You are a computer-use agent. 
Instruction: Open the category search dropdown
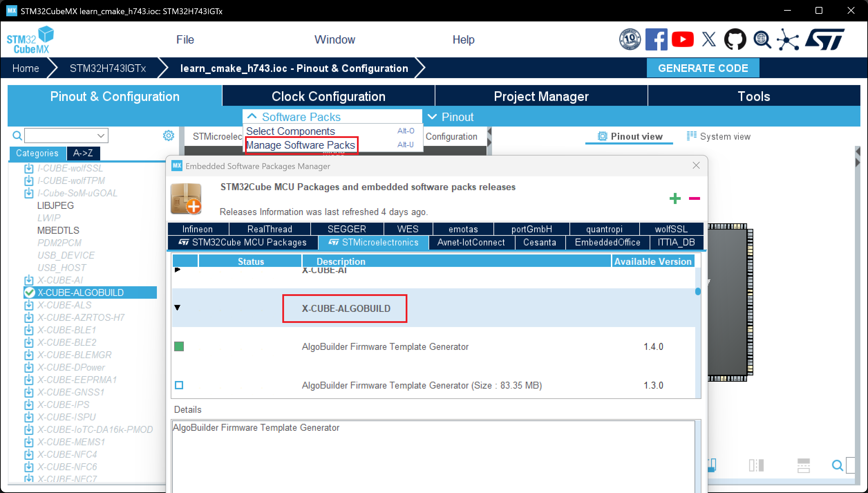pos(101,136)
